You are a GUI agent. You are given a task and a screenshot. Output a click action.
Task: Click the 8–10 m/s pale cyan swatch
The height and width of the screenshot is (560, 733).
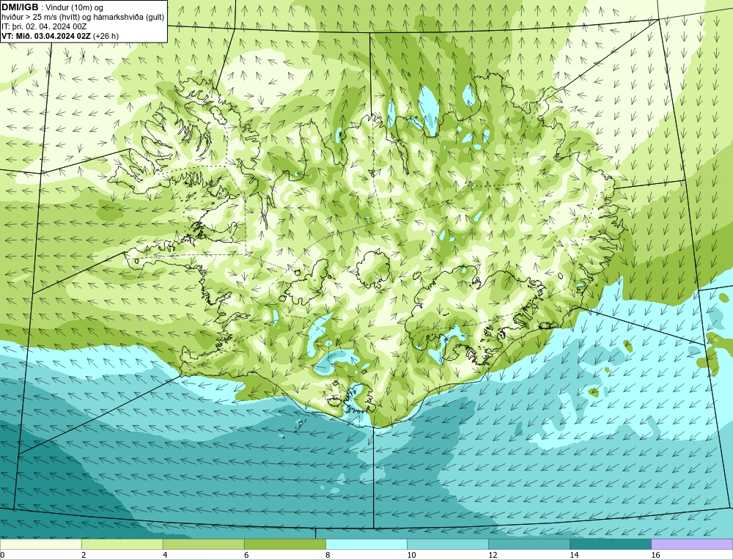click(x=366, y=544)
